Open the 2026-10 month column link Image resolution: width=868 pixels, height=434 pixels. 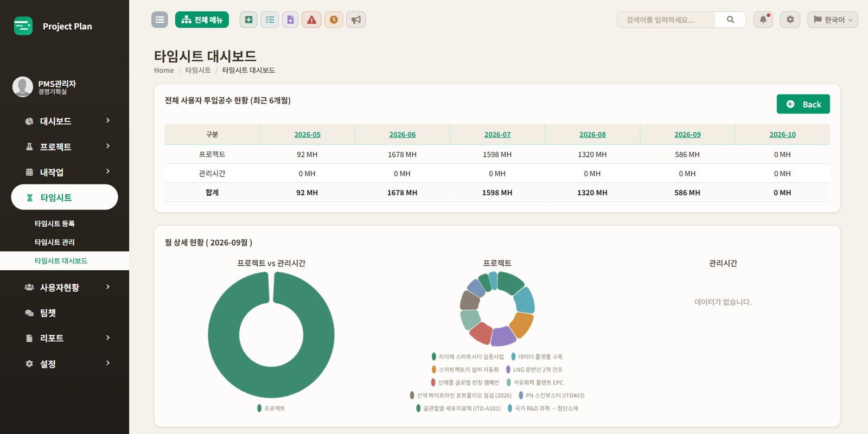point(782,135)
